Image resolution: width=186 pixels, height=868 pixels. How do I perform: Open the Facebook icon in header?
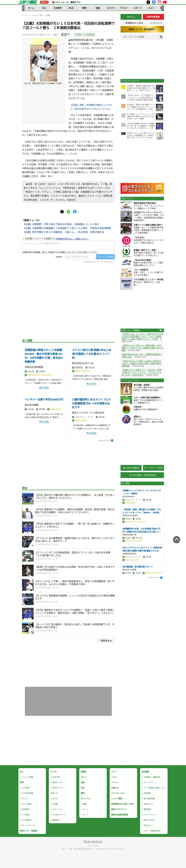[x=154, y=2]
